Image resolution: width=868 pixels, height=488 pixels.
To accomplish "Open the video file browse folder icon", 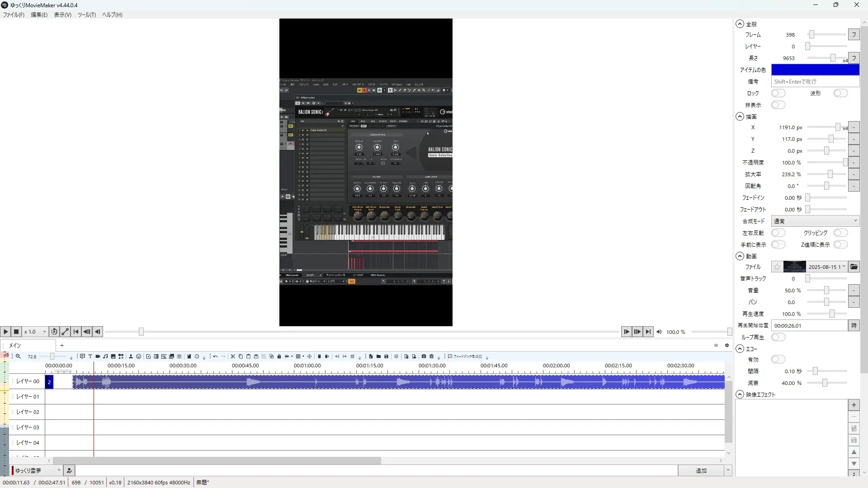I will coord(854,267).
